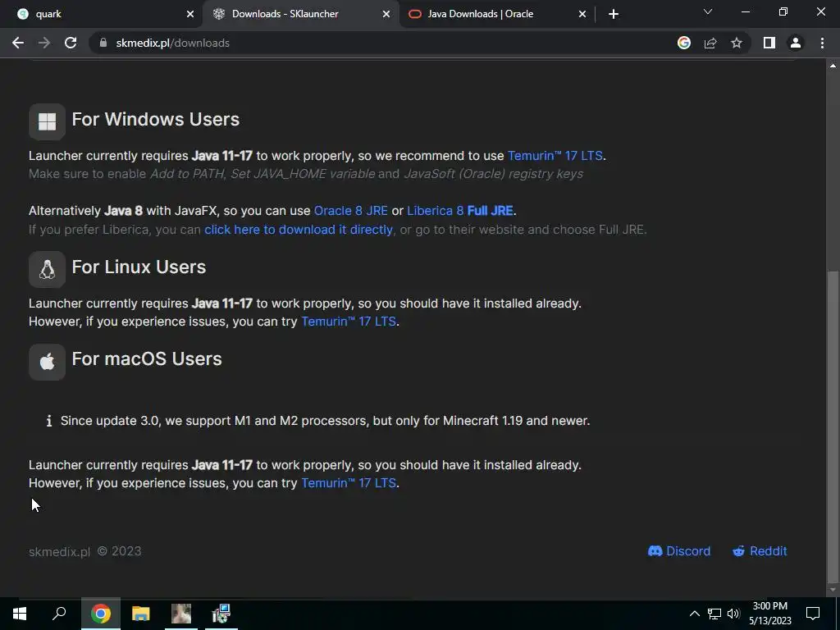Open the Discord link in footer
This screenshot has width=840, height=630.
(678, 551)
